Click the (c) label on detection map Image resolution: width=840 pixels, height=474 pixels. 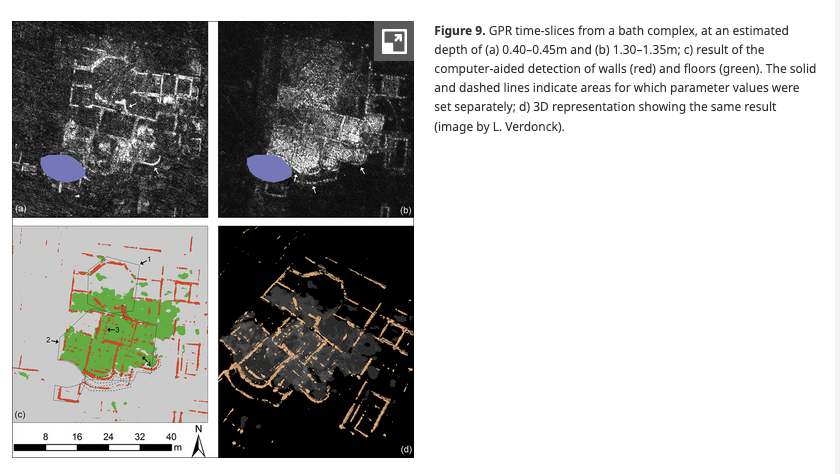click(x=20, y=413)
